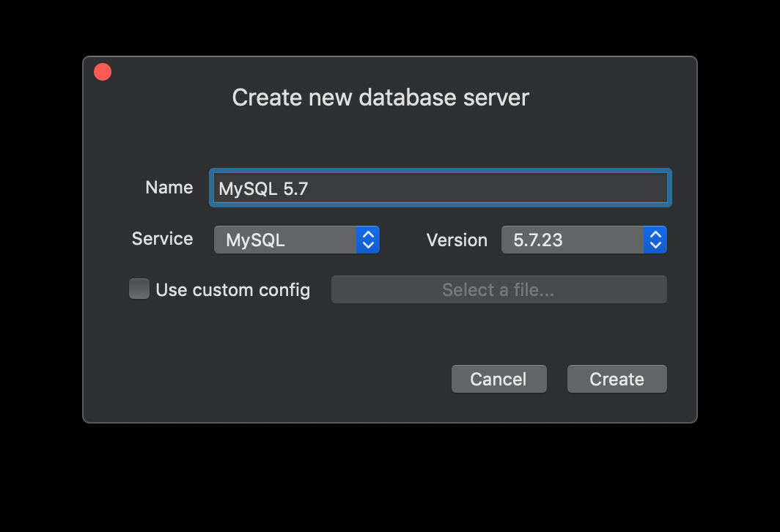
Task: Click the "Create new database server" title
Action: [380, 97]
